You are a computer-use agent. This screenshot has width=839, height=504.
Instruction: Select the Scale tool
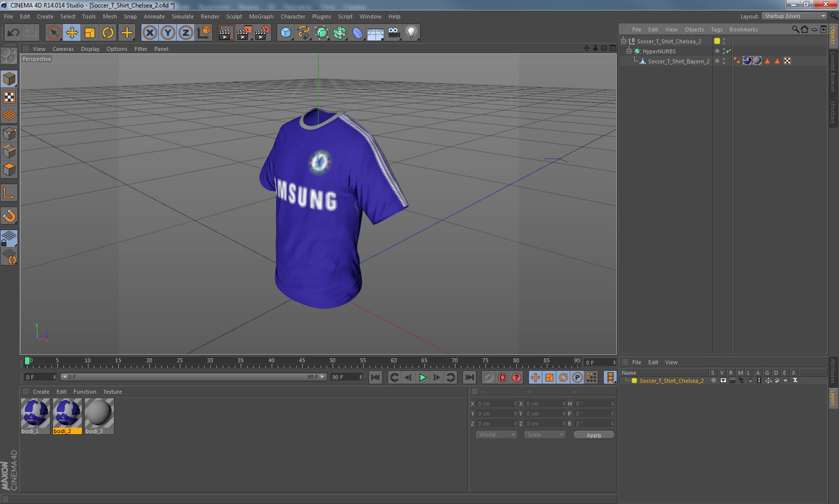click(90, 33)
